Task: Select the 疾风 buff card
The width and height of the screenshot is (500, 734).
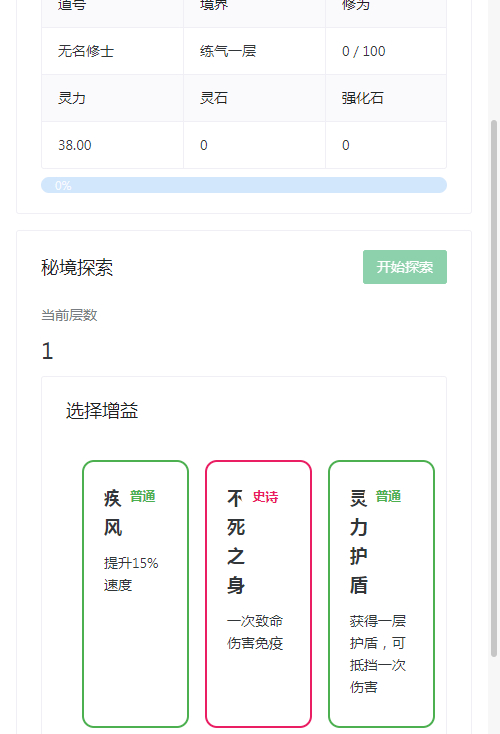Action: point(135,594)
